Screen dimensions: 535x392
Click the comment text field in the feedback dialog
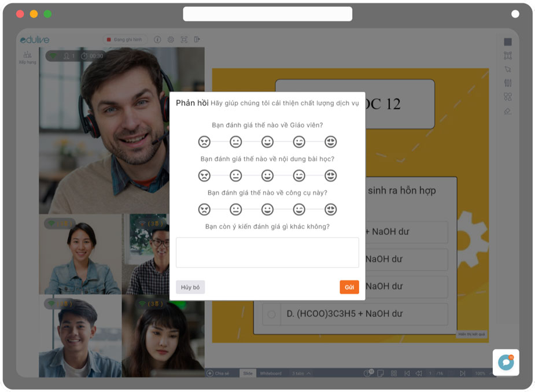click(267, 252)
